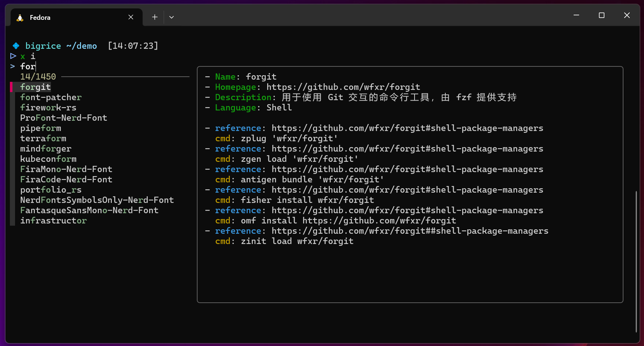The image size is (644, 346).
Task: Close the terminal window
Action: [x=627, y=15]
